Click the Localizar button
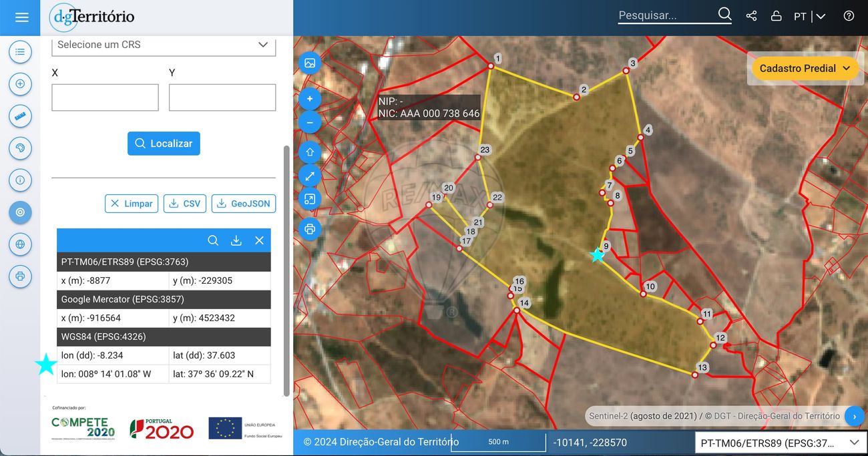This screenshot has height=456, width=868. coord(164,144)
